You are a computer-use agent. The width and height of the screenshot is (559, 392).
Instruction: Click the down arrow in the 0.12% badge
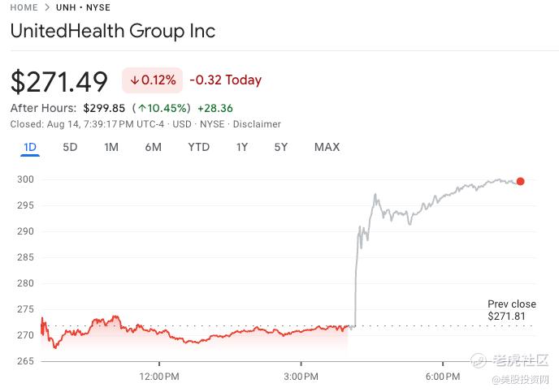[x=134, y=80]
